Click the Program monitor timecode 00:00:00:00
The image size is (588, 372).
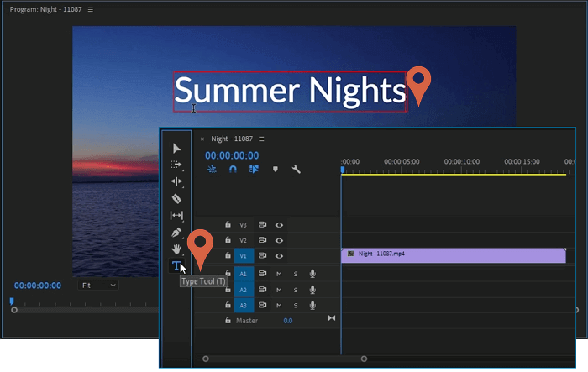(x=38, y=286)
